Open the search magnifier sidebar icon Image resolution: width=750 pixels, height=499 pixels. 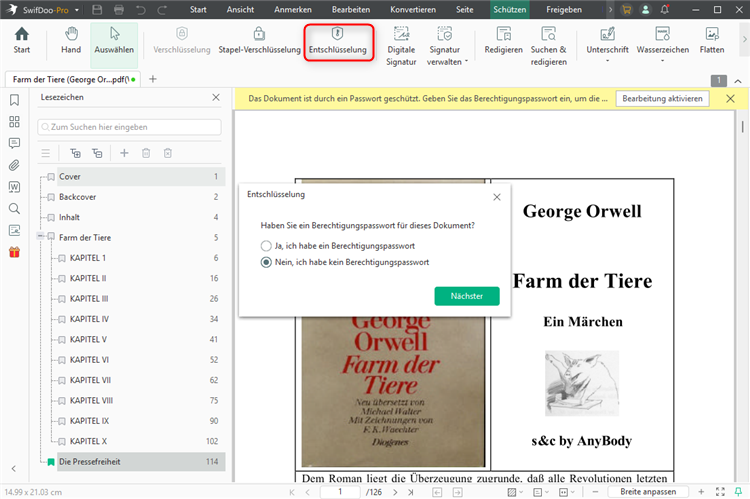click(x=14, y=209)
